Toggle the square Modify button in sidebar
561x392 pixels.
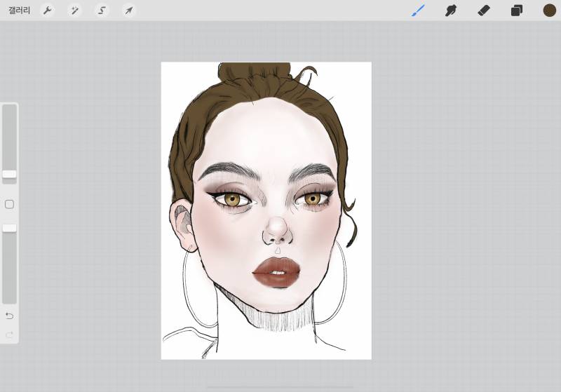(9, 204)
